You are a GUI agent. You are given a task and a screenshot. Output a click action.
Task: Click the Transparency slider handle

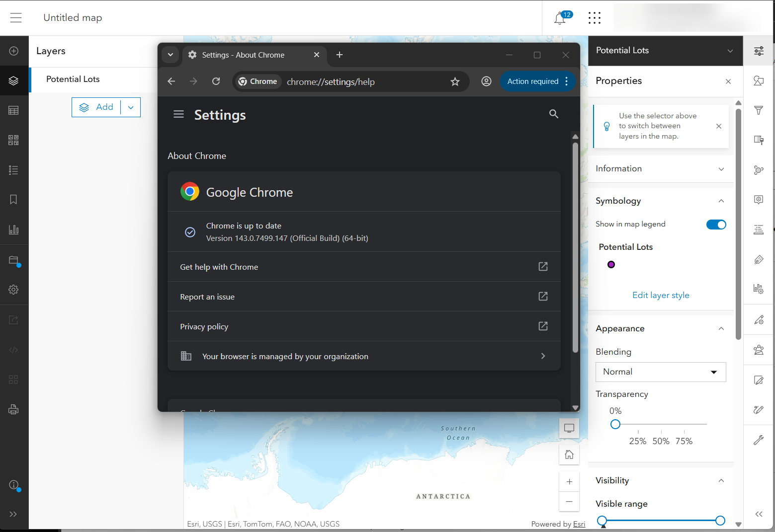coord(615,424)
